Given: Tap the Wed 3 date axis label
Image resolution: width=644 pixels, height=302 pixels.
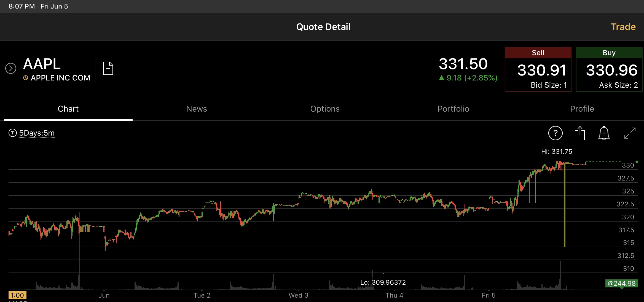Looking at the screenshot, I should 298,295.
